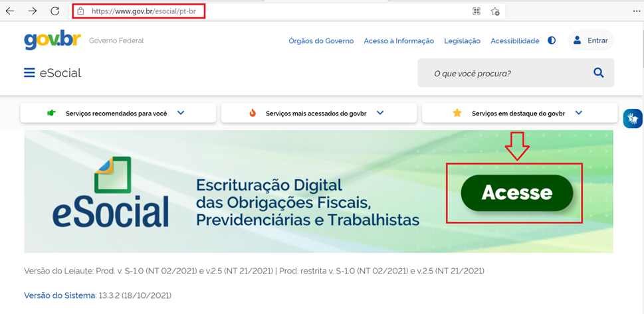This screenshot has width=644, height=314.
Task: Open Acesso à Informação link
Action: tap(399, 40)
